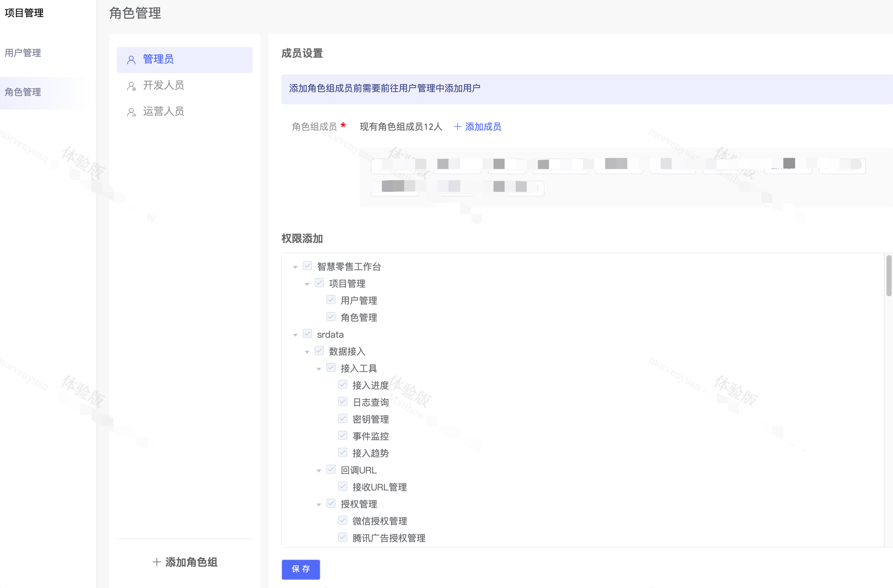Collapse the 授权管理 tree node
The image size is (893, 588).
point(319,504)
